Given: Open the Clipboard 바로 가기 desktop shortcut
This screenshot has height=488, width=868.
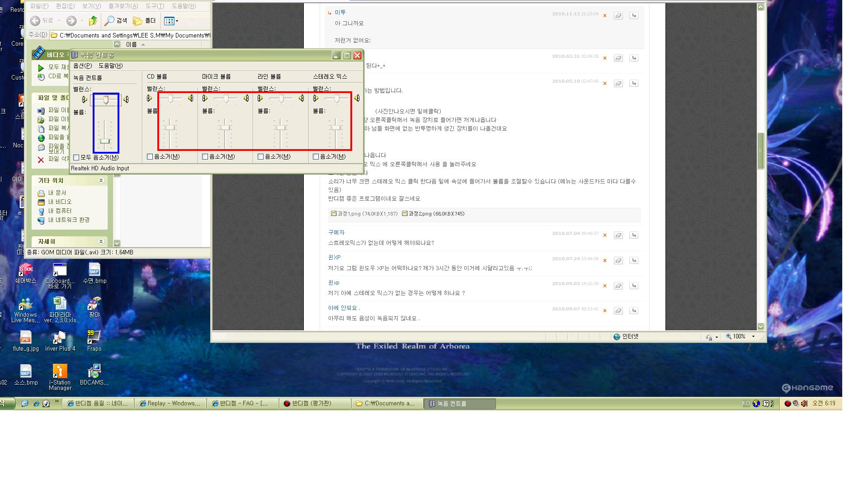Looking at the screenshot, I should tap(60, 276).
